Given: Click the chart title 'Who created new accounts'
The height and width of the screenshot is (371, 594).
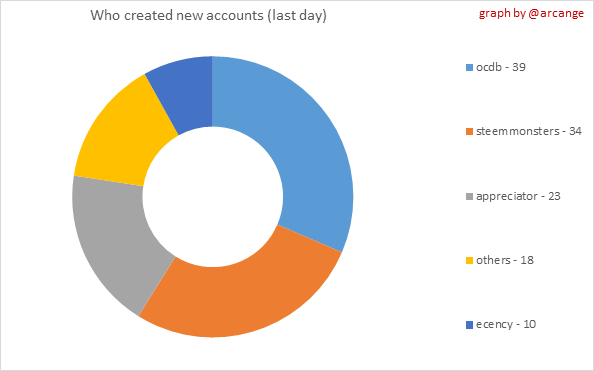Looking at the screenshot, I should [x=177, y=16].
